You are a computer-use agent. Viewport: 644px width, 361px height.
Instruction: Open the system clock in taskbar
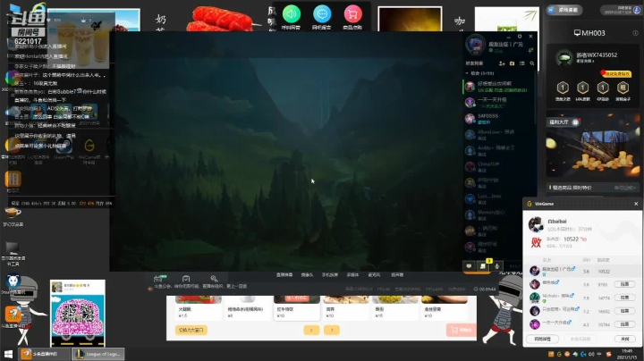pos(626,354)
